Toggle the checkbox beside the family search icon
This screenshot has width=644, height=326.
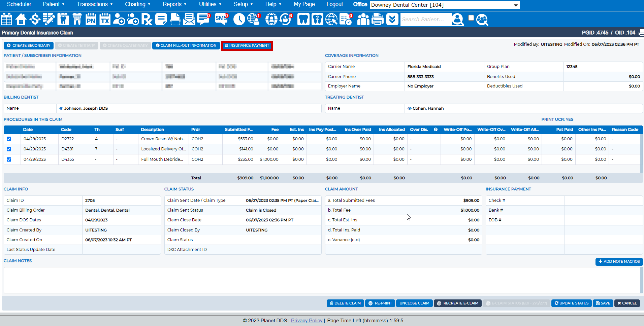click(x=471, y=17)
